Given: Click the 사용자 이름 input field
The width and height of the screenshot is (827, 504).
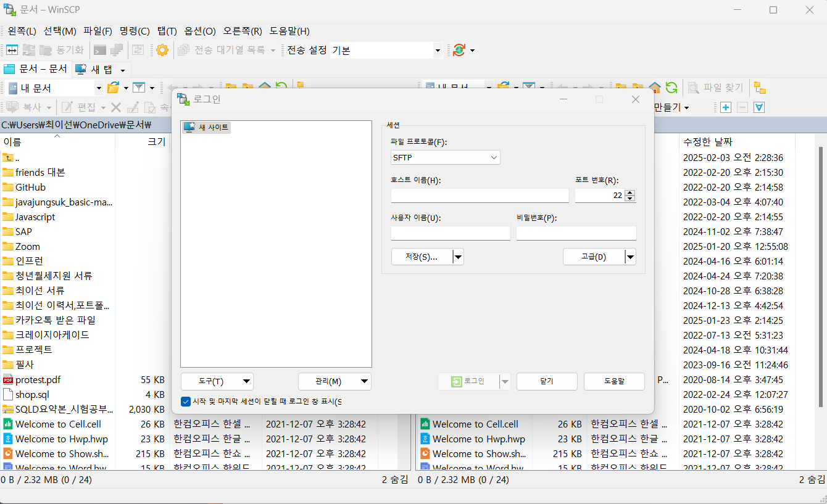Looking at the screenshot, I should (x=451, y=233).
